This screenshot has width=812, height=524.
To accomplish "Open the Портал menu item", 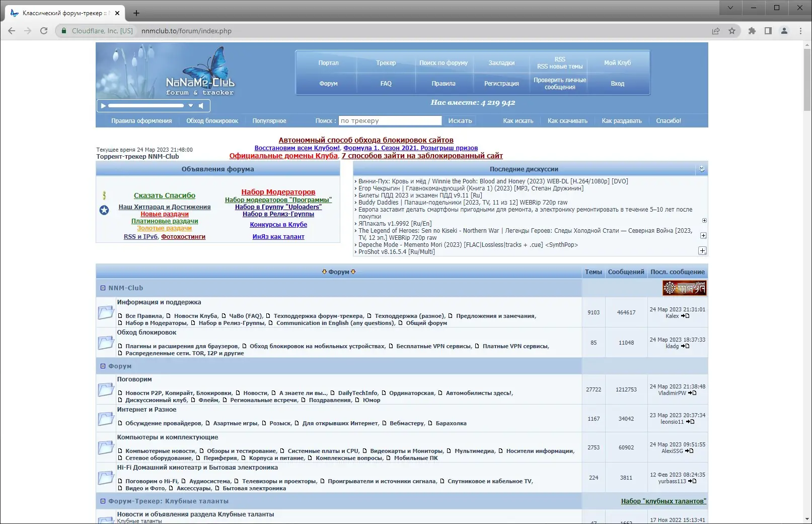I will coord(328,63).
